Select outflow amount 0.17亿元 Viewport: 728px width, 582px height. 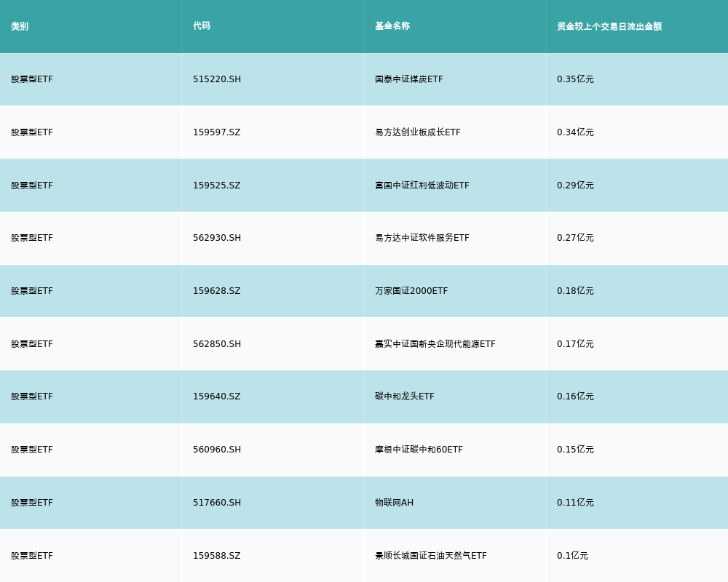pyautogui.click(x=575, y=344)
